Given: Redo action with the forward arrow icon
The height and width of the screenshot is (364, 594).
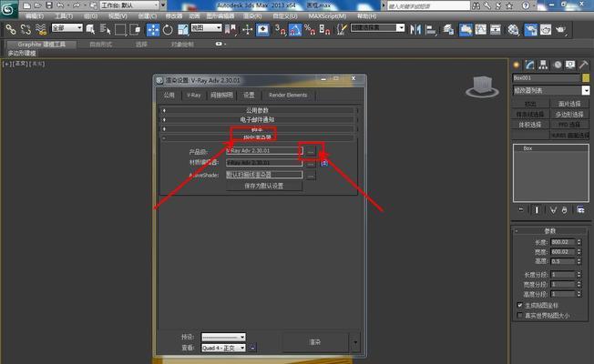Looking at the screenshot, I should click(77, 5).
